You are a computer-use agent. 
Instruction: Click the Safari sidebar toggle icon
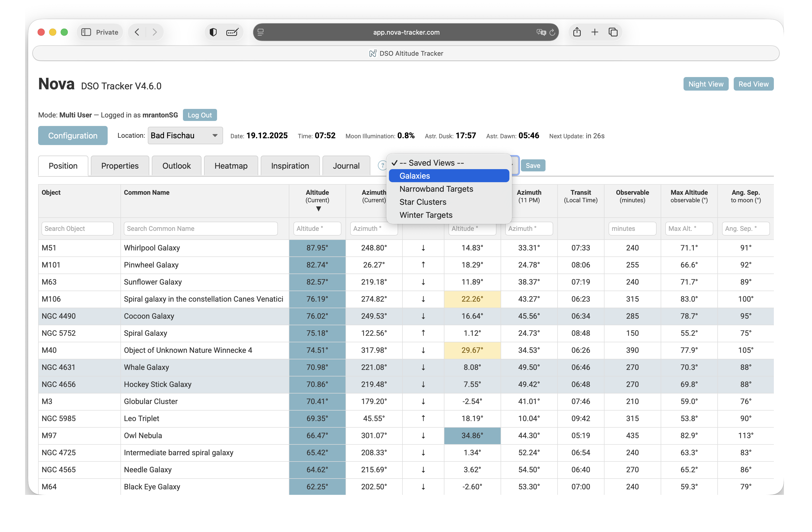click(86, 32)
